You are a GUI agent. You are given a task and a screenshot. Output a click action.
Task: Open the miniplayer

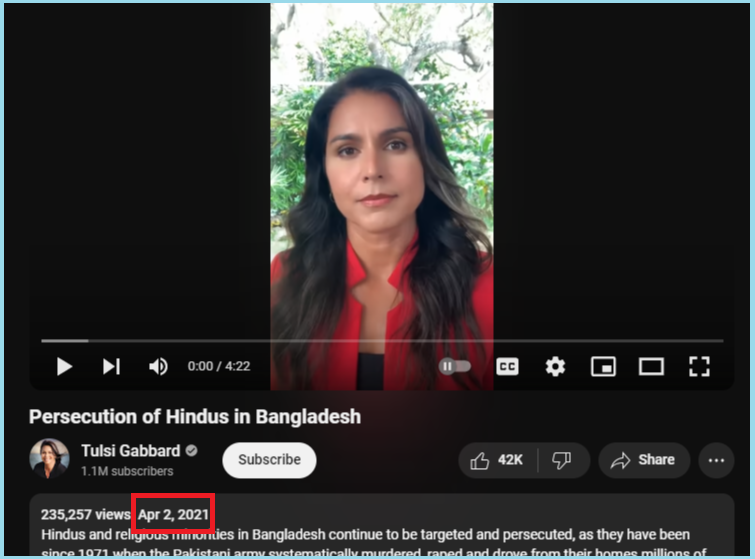[x=603, y=366]
